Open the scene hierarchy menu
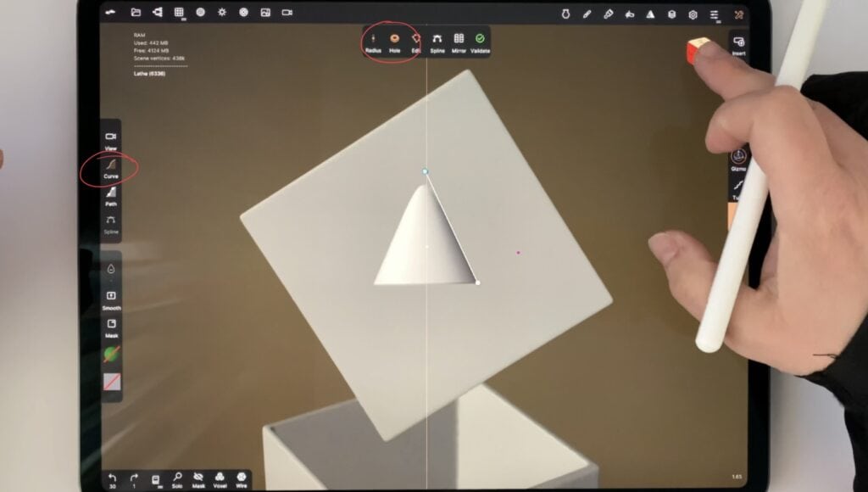This screenshot has width=868, height=492. (157, 13)
